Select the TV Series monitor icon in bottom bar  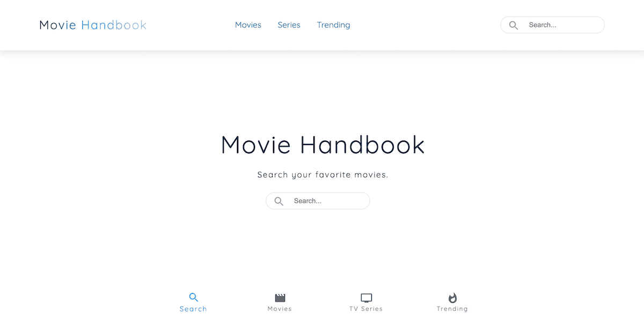click(x=367, y=298)
